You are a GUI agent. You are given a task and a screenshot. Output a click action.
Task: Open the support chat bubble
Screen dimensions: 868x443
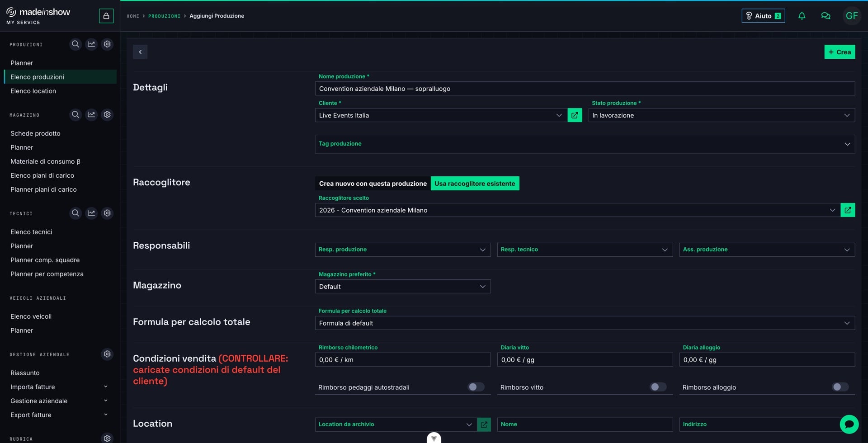[849, 424]
